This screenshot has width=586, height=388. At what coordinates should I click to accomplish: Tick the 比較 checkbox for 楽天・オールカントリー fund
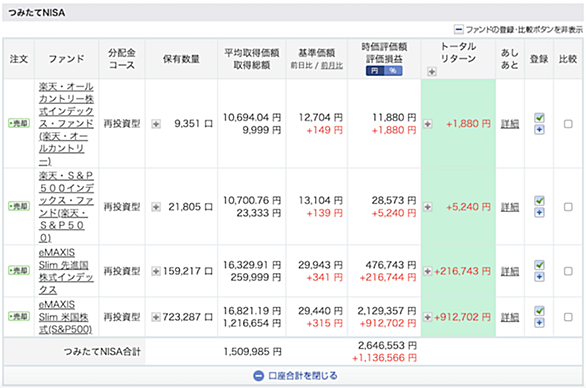(568, 124)
